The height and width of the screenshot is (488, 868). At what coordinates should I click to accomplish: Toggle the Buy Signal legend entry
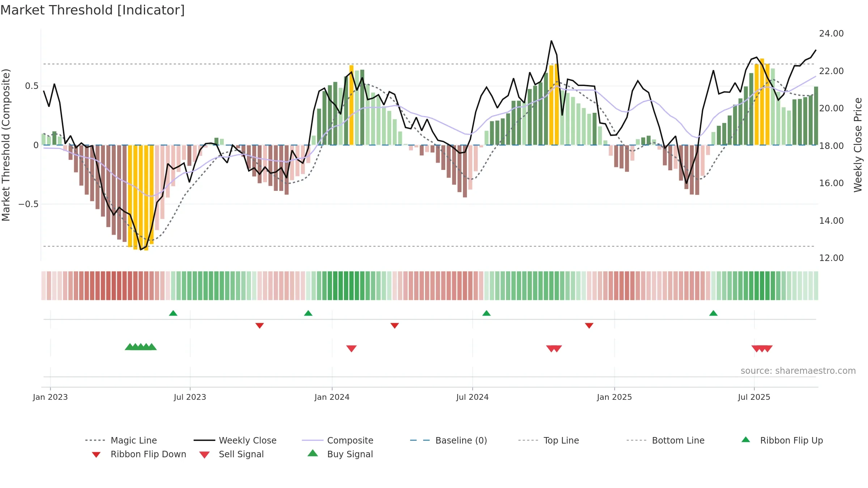(x=340, y=454)
